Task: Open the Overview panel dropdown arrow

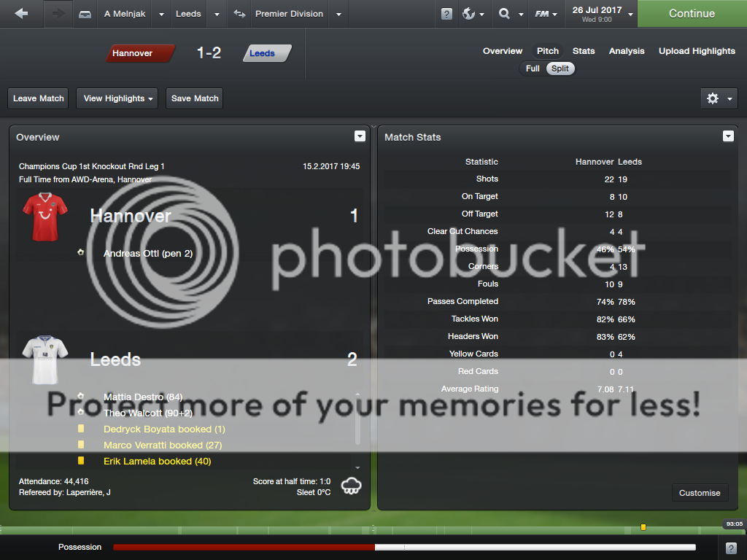Action: coord(359,136)
